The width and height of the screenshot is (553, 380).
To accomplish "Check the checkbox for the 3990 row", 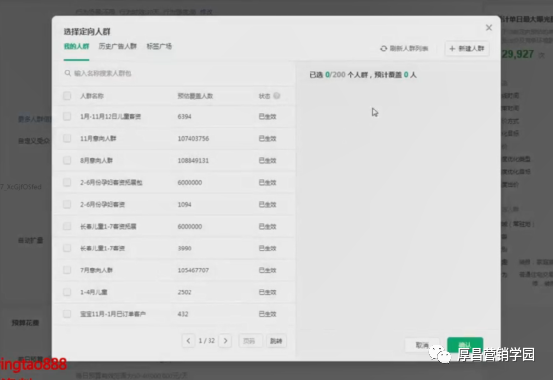I will 67,248.
